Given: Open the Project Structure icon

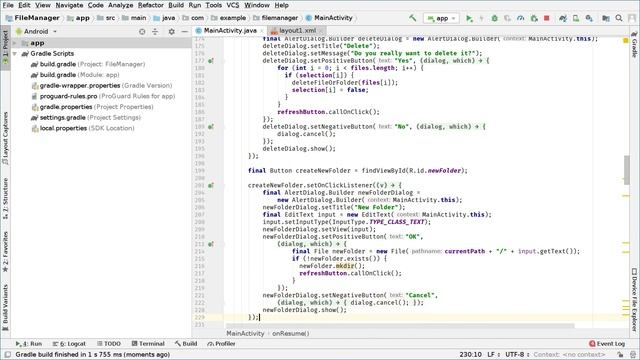Looking at the screenshot, I should click(x=606, y=18).
